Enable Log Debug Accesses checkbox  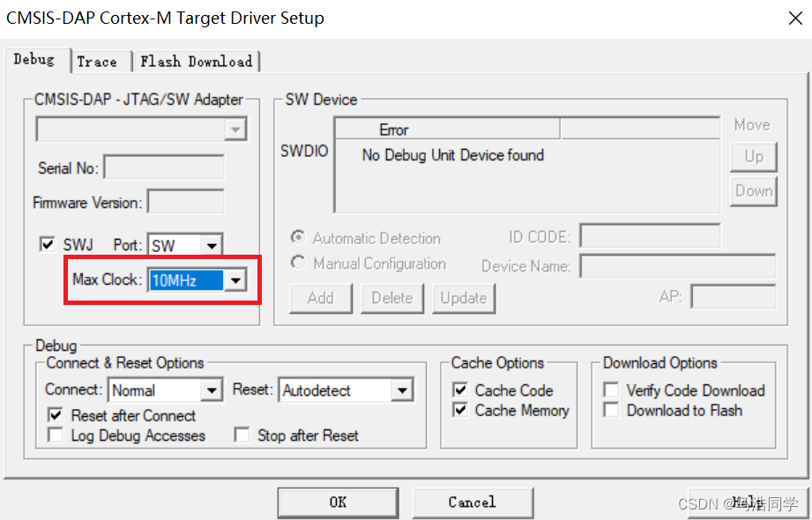[x=55, y=435]
